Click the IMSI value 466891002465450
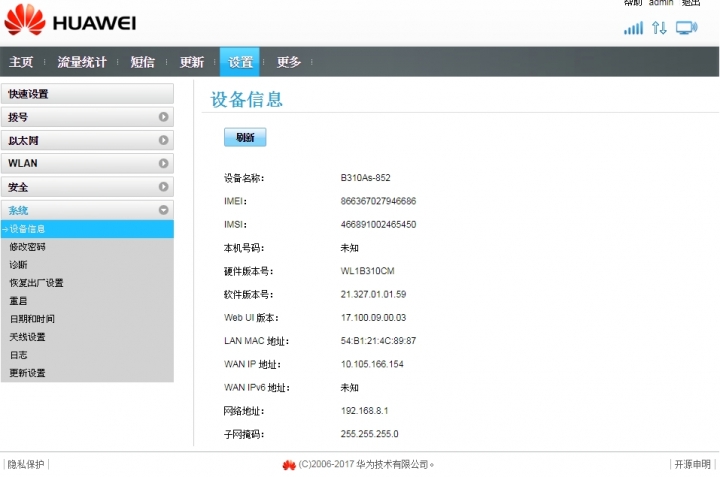This screenshot has width=720, height=477. coord(378,224)
